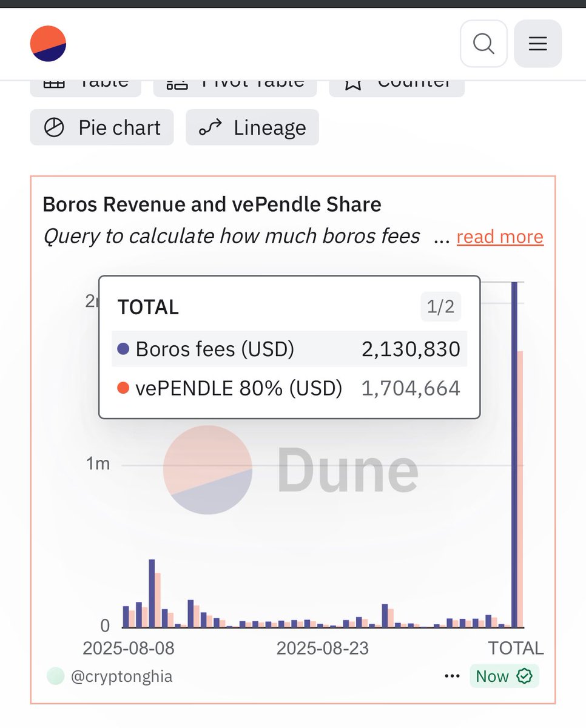The width and height of the screenshot is (586, 728).
Task: Click the verified checkmark icon beside Now
Action: [x=523, y=676]
